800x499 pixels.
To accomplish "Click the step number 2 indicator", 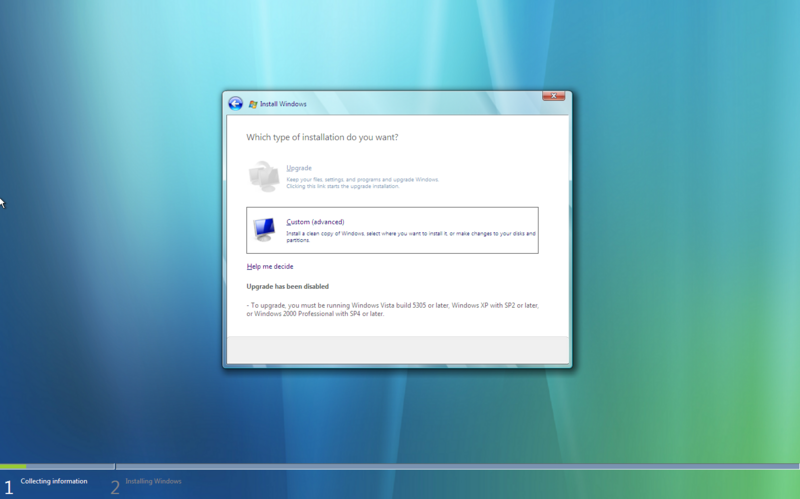I will click(x=115, y=487).
